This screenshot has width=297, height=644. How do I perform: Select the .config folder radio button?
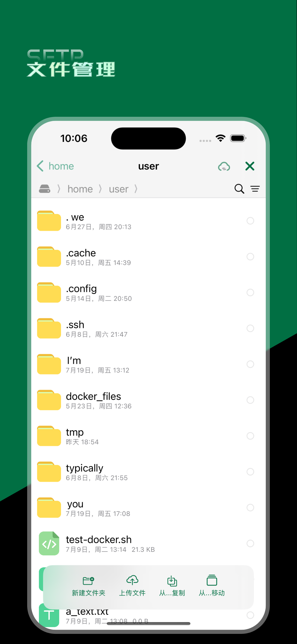pos(250,293)
